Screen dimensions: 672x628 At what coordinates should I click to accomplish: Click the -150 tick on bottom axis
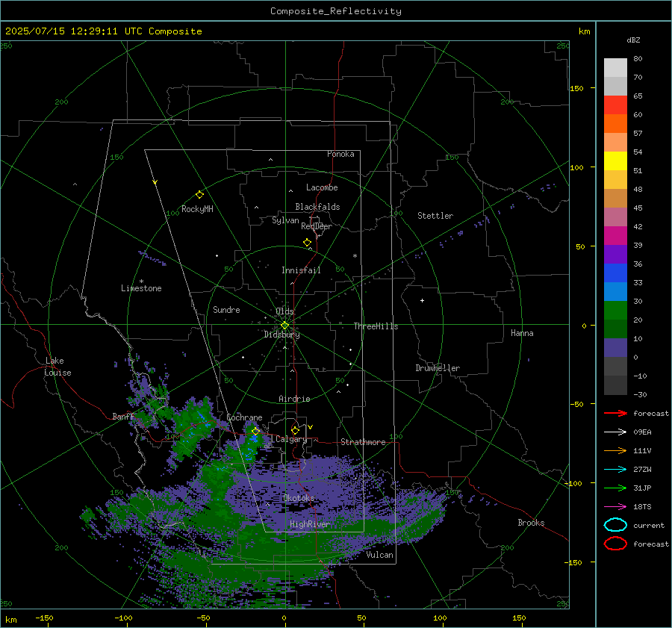pos(44,618)
